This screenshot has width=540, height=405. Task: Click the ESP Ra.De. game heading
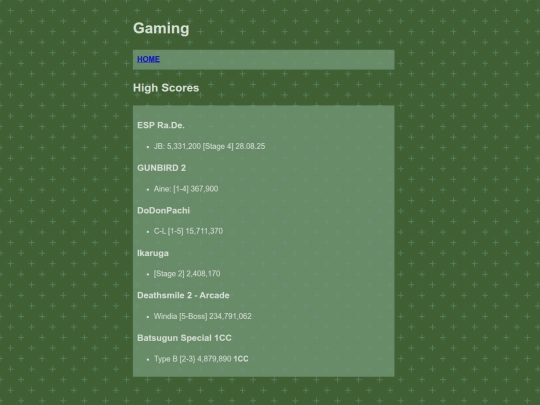coord(161,125)
